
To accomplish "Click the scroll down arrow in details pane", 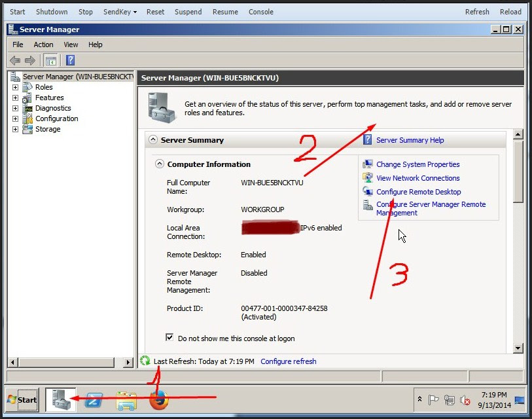I will point(518,348).
